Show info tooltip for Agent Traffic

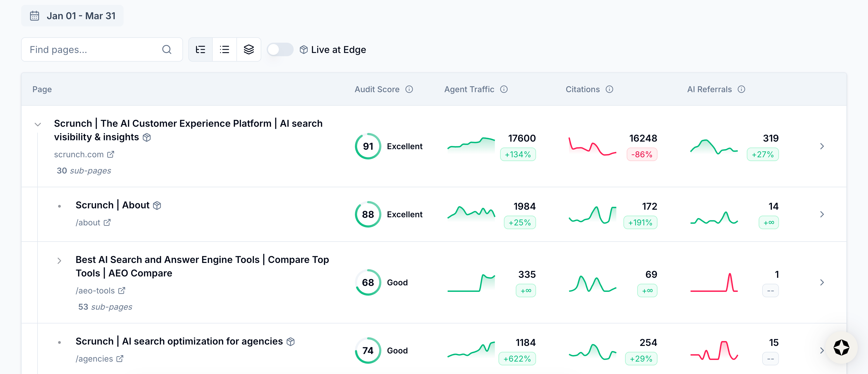[x=504, y=89]
